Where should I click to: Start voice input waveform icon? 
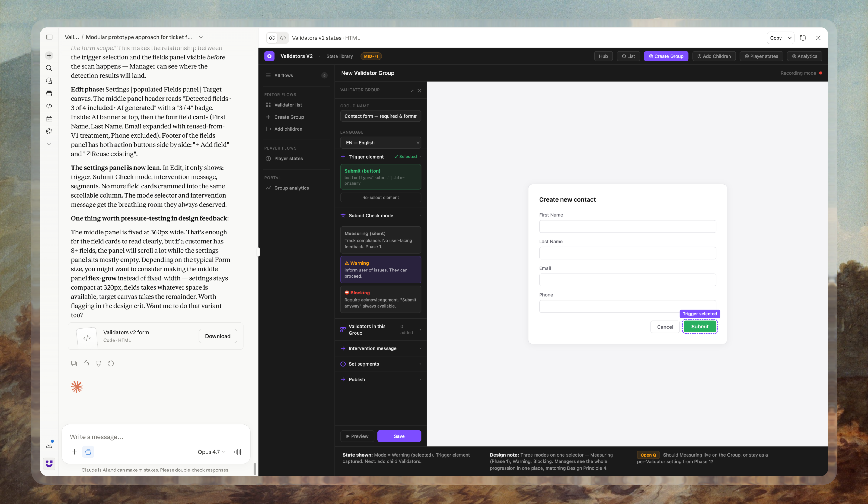click(238, 452)
